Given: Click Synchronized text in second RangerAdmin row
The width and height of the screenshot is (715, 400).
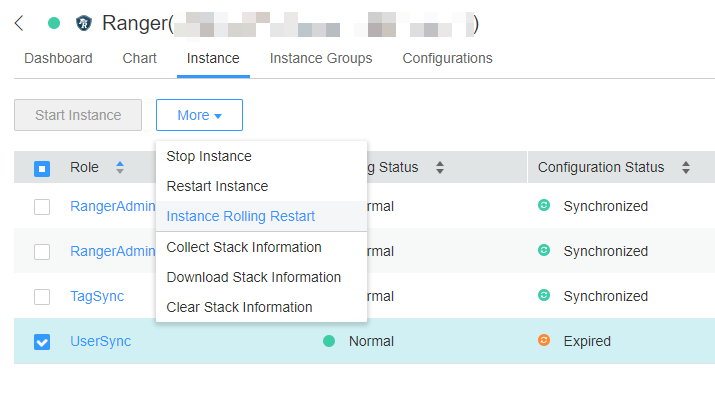Looking at the screenshot, I should (606, 251).
